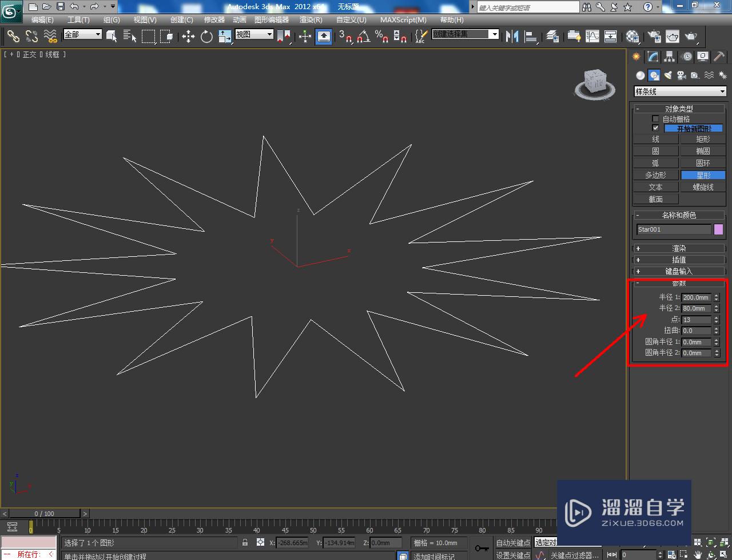Click the 多边形 polygon shape button
Screen dimensions: 732x560
655,175
